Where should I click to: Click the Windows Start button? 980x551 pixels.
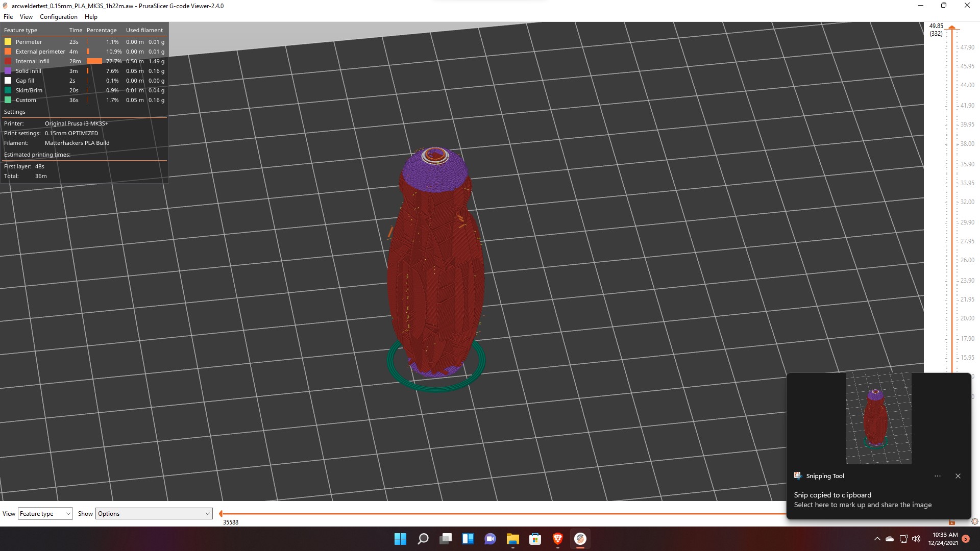click(x=400, y=539)
